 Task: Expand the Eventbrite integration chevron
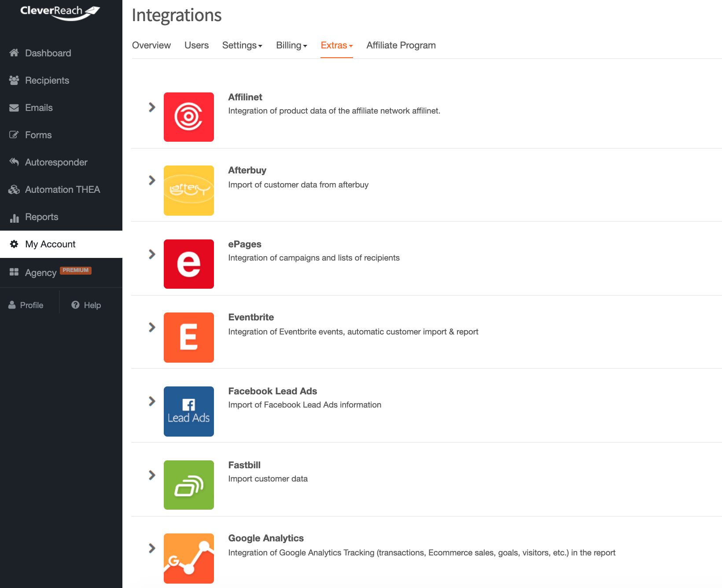pos(152,327)
